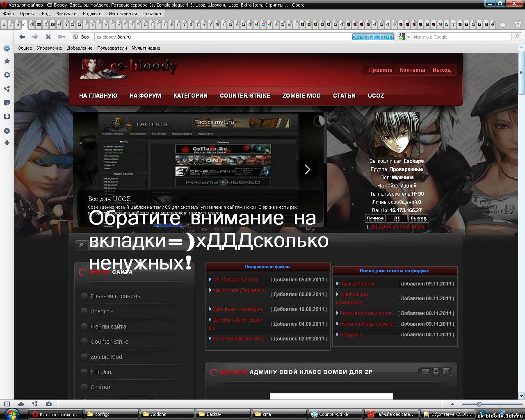Click the Opera Turbo speedometer icon
The height and width of the screenshot is (420, 525).
49,404
